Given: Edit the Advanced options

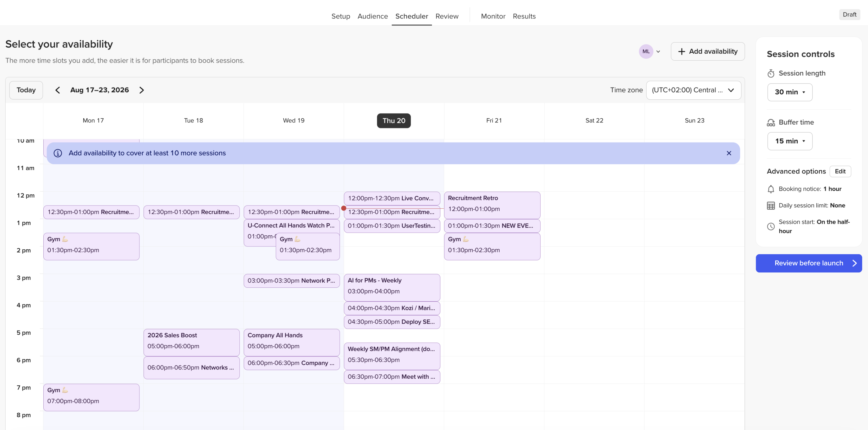Looking at the screenshot, I should 840,171.
